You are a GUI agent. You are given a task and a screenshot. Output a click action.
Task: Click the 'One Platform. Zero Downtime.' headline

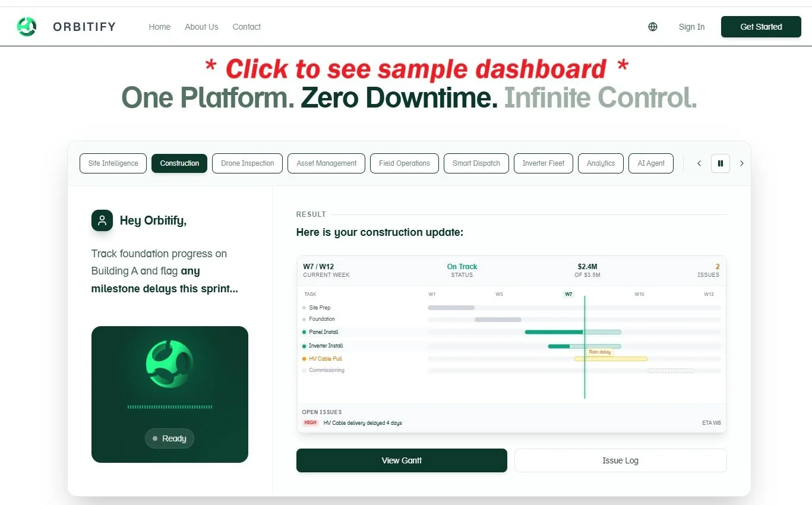coord(309,97)
